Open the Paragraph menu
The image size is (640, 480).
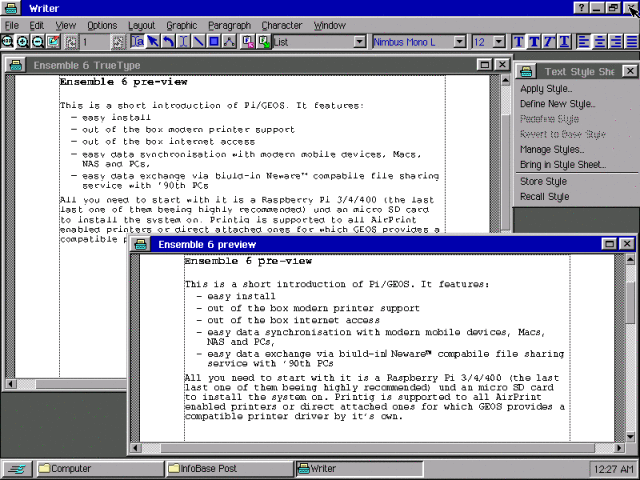point(229,25)
